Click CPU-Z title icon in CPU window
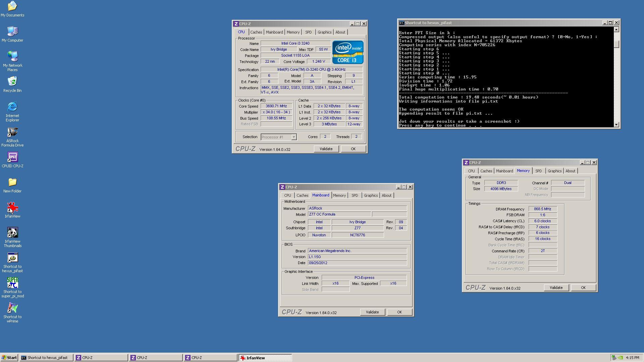The height and width of the screenshot is (362, 644). pos(236,24)
